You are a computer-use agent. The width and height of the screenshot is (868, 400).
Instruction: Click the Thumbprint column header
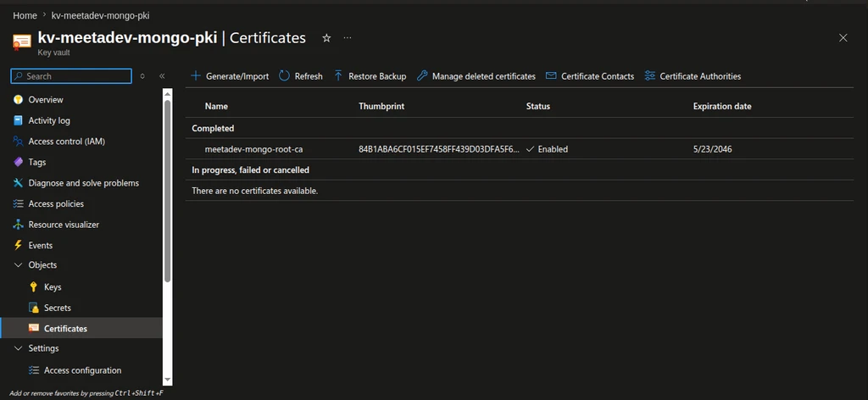tap(381, 106)
